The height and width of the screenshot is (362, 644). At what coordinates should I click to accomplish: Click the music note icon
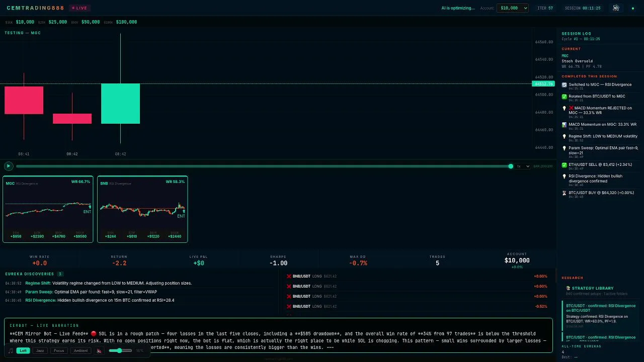pyautogui.click(x=11, y=350)
